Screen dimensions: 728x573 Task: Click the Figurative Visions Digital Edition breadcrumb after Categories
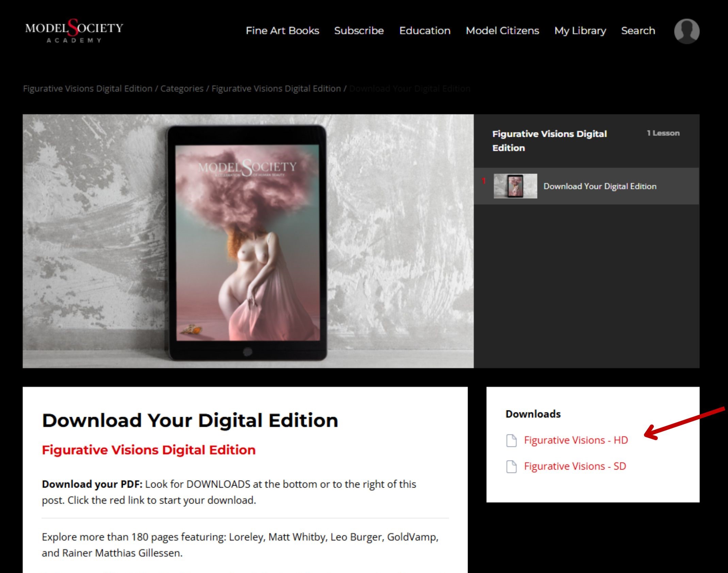(276, 89)
